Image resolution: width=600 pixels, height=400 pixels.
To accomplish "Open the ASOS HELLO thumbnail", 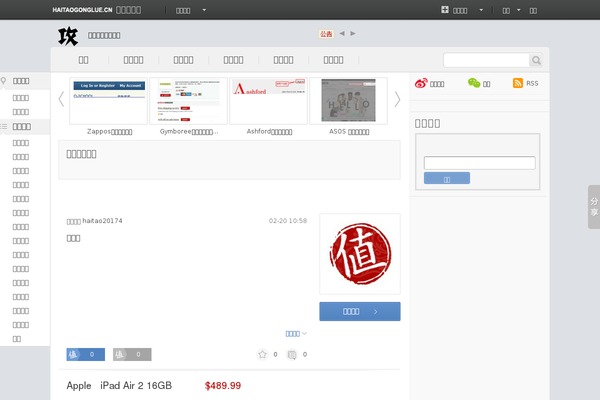I will tap(348, 101).
